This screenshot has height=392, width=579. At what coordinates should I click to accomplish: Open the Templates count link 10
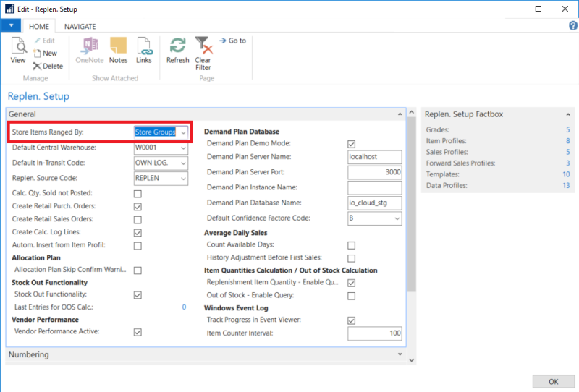point(565,174)
